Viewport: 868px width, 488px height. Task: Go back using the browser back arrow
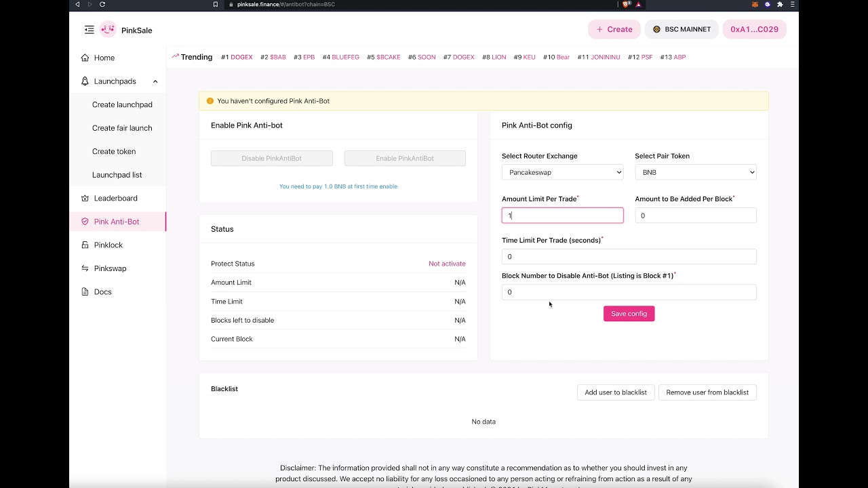pos(77,4)
